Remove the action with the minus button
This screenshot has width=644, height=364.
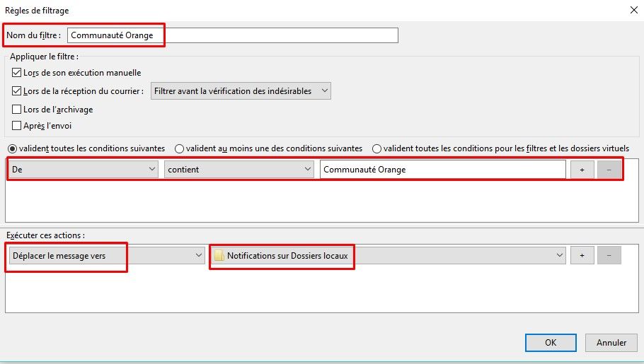coord(609,256)
